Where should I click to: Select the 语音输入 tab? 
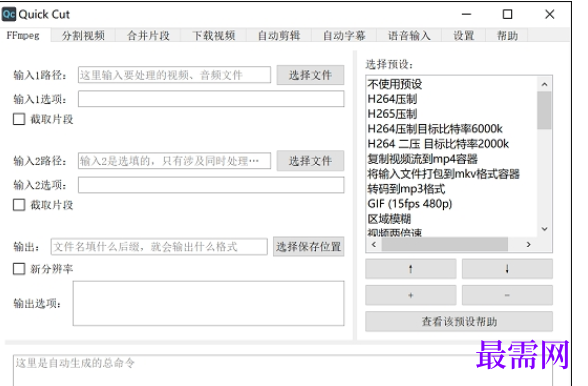[x=409, y=36]
